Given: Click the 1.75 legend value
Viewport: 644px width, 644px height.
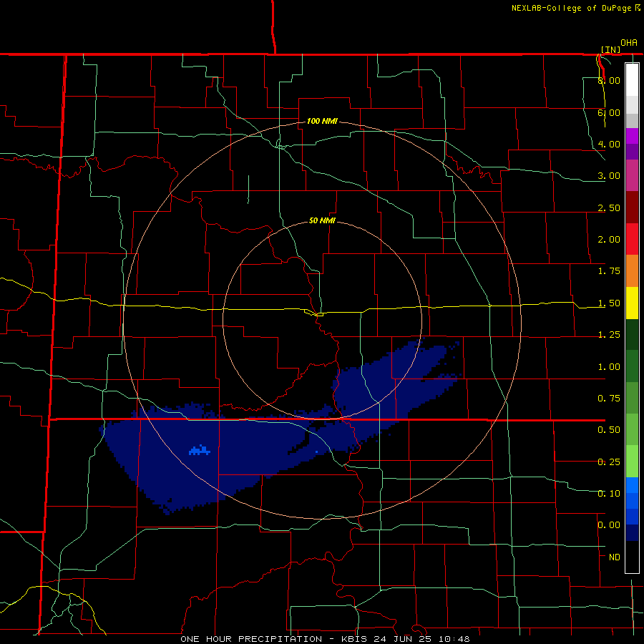Looking at the screenshot, I should [x=609, y=271].
